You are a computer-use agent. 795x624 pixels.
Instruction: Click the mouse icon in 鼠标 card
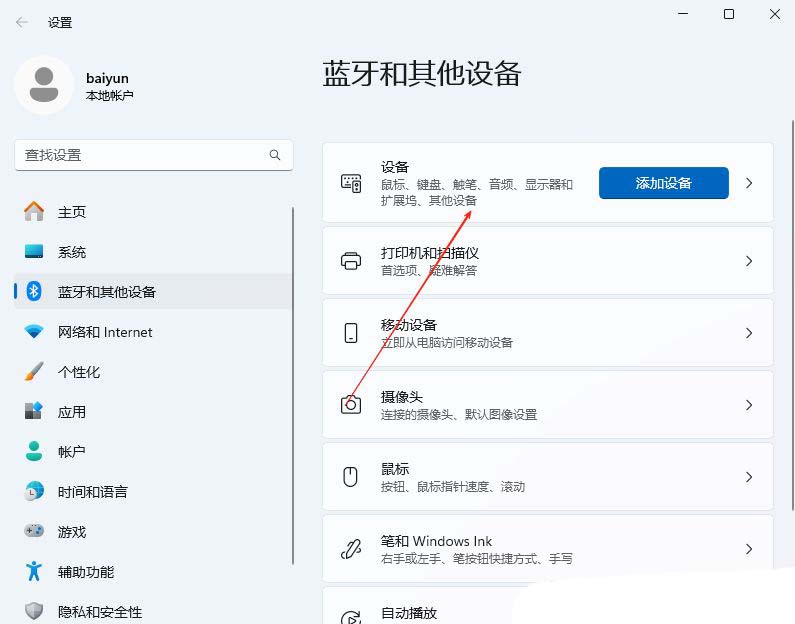(351, 477)
